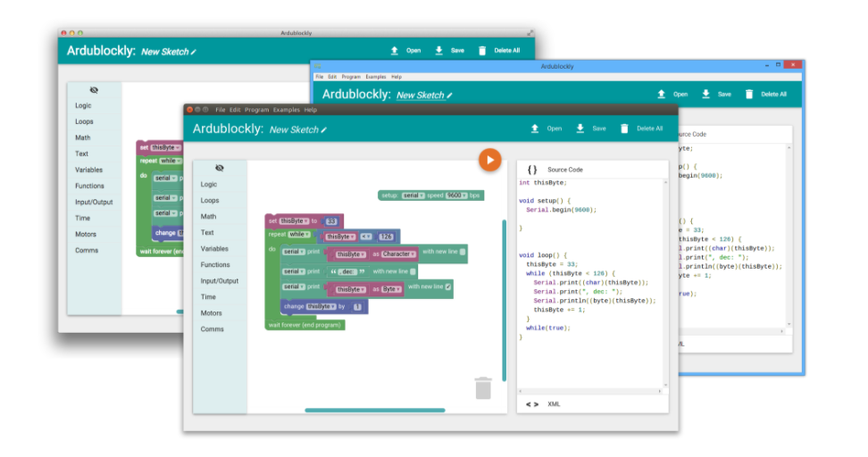Toggle toolbox visibility eye in back-left window

coord(94,89)
